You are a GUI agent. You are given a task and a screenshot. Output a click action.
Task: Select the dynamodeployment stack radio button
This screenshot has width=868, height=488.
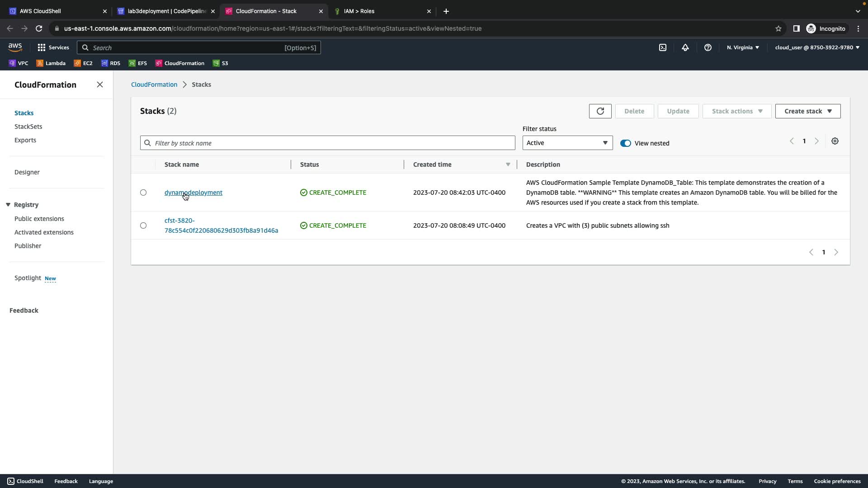coord(143,192)
